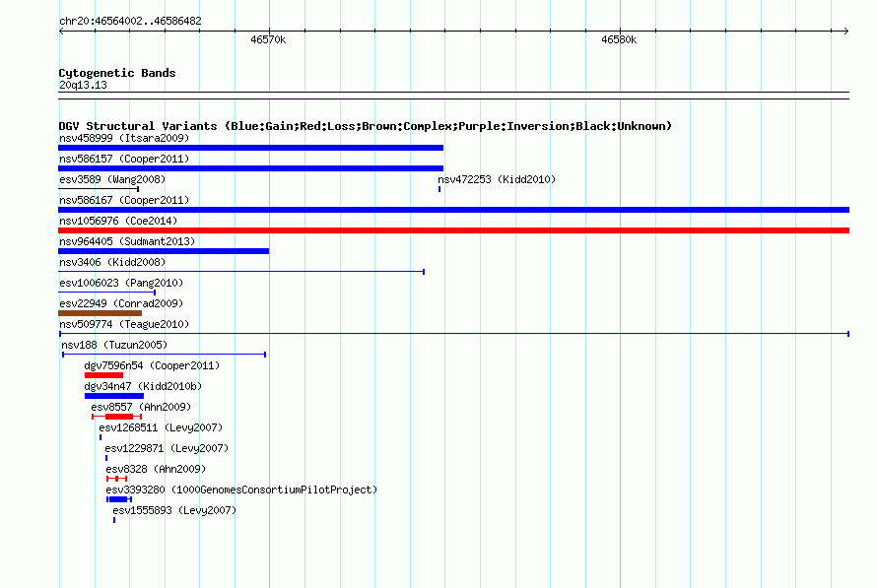Viewport: 877px width, 588px height.
Task: Click the nsv586167 (Cooper2011) label
Action: tap(124, 200)
